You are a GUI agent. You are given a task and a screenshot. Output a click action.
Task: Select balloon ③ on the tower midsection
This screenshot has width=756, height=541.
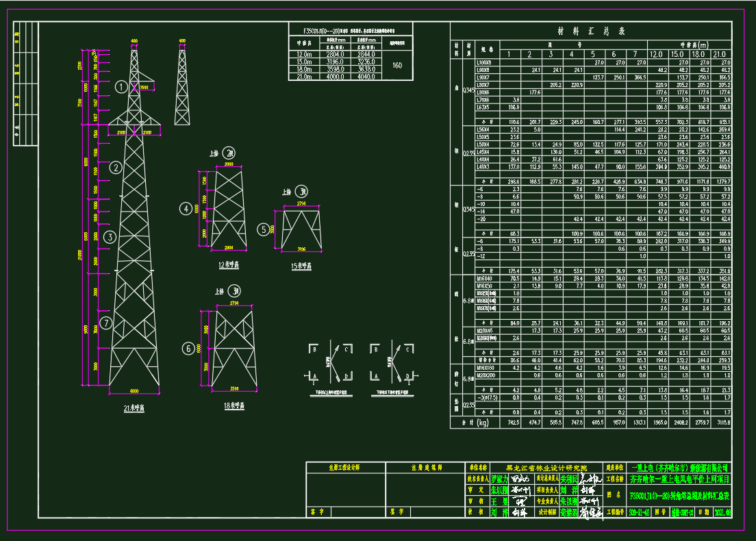(110, 238)
